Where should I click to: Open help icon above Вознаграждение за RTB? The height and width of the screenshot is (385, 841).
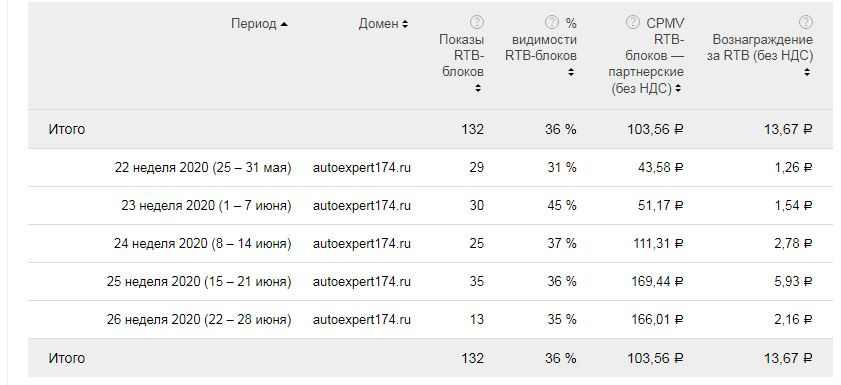click(806, 23)
